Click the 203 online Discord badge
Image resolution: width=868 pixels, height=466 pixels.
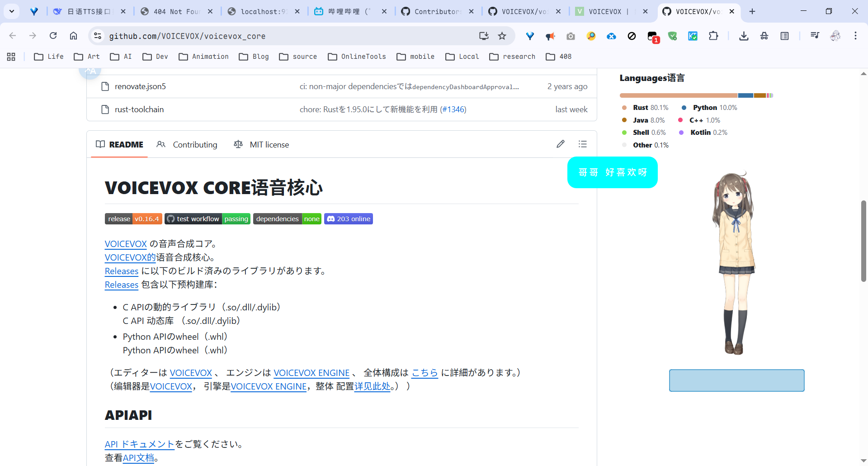coord(349,219)
